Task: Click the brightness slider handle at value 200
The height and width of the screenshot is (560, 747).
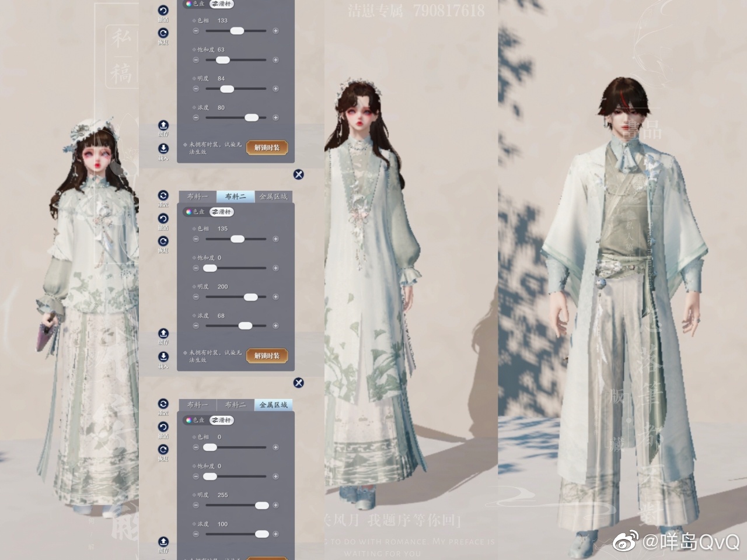Action: click(x=250, y=297)
